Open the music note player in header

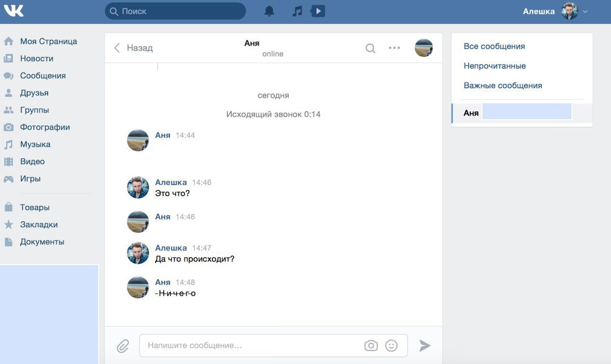[297, 11]
